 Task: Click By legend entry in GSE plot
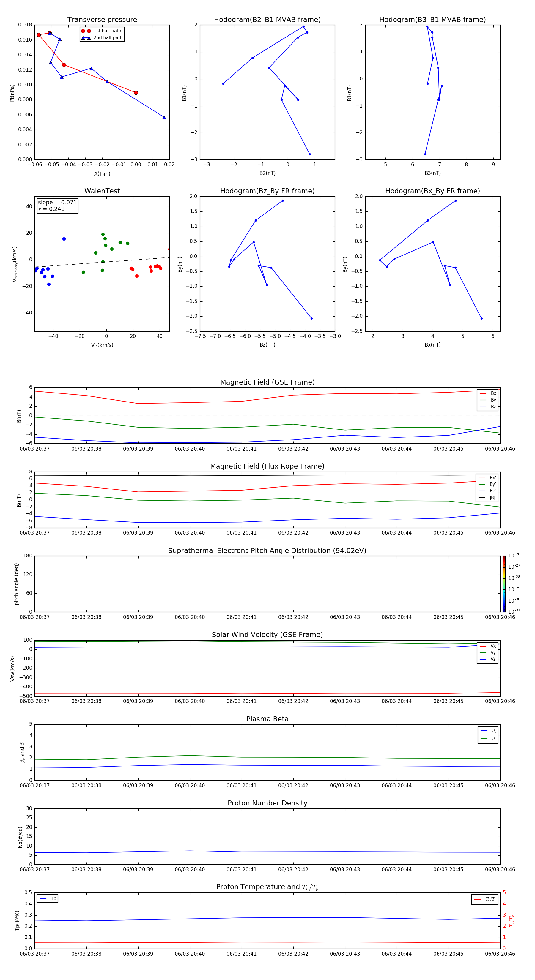[488, 400]
